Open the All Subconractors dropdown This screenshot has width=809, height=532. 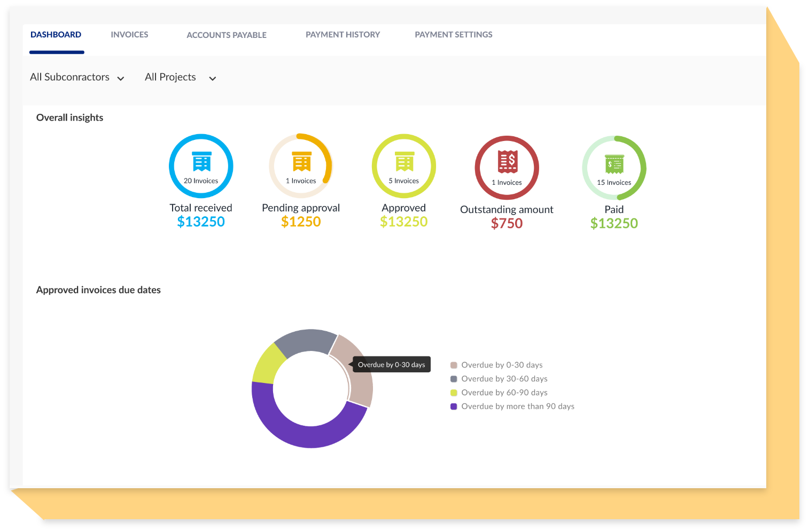[77, 77]
